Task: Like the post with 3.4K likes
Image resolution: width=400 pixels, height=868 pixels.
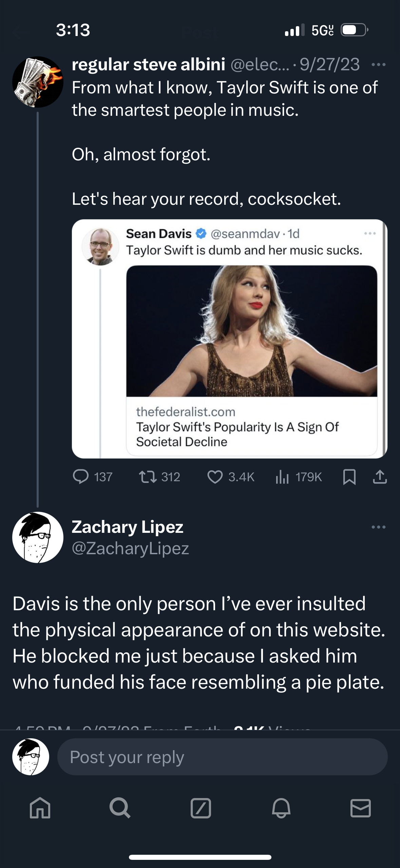Action: pyautogui.click(x=215, y=476)
